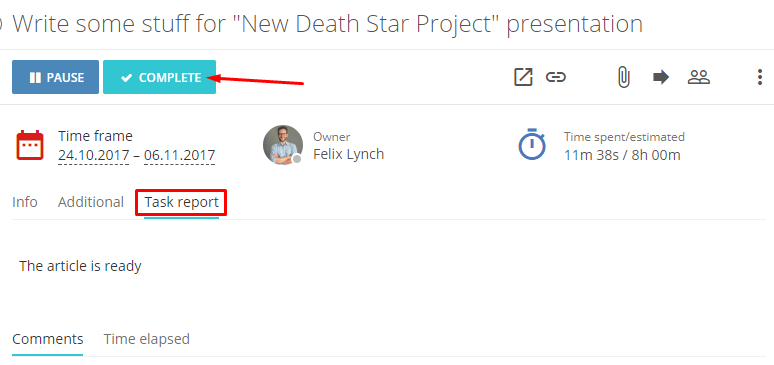Viewport: 774px width, 365px height.
Task: Open Felix Lynch's avatar photo
Action: [x=283, y=145]
